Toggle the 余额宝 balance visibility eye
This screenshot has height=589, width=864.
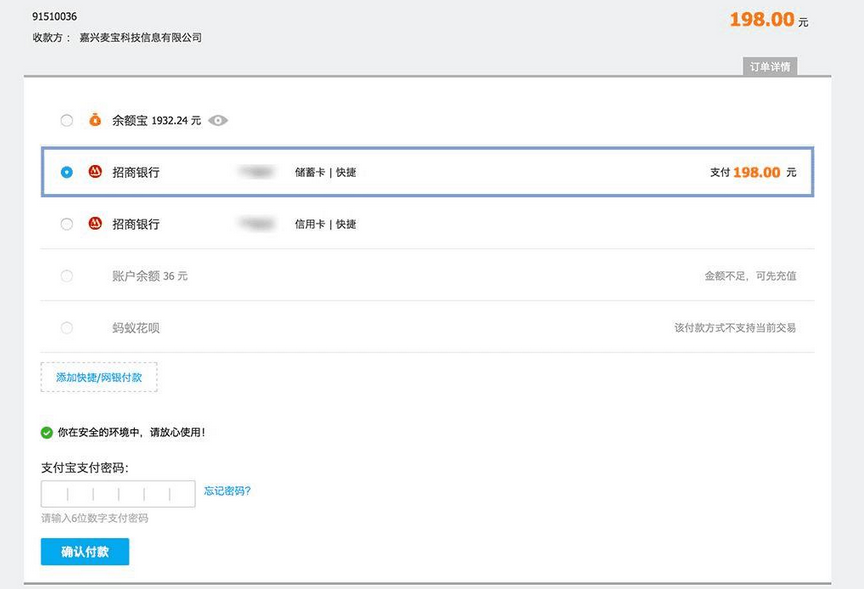(218, 120)
